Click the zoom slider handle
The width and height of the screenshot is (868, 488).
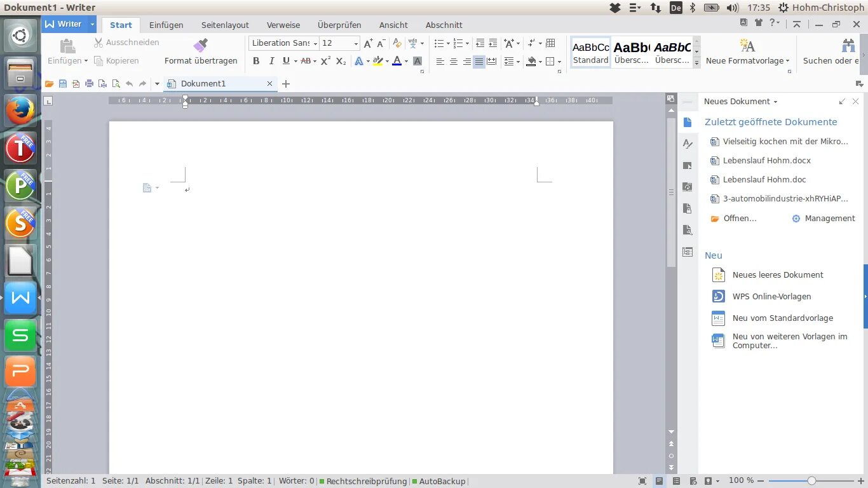(811, 481)
